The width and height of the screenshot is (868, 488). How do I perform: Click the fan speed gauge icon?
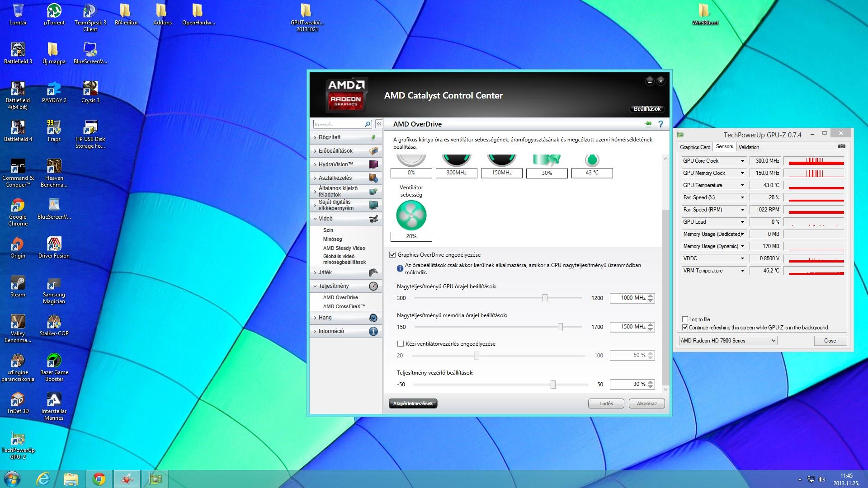(x=411, y=215)
